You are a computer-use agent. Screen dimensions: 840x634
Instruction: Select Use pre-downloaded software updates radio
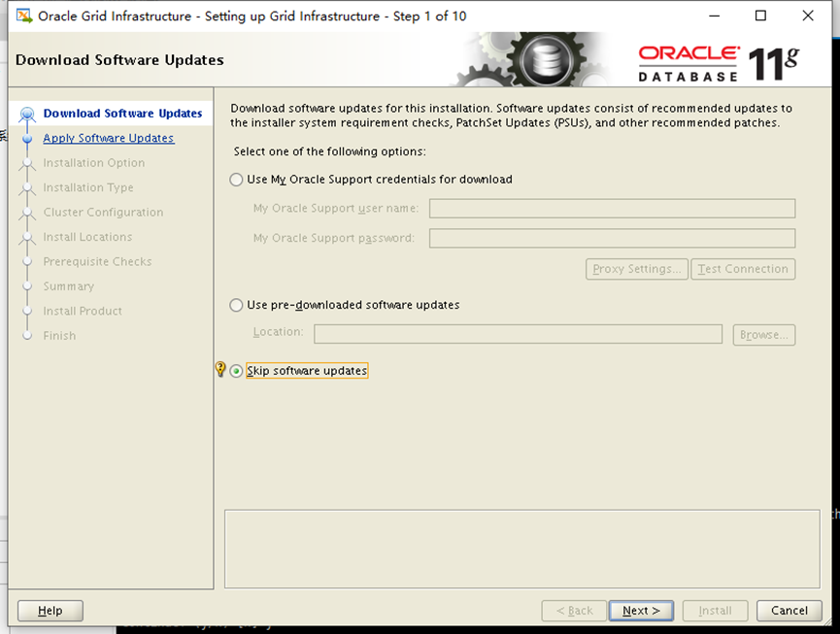(236, 305)
